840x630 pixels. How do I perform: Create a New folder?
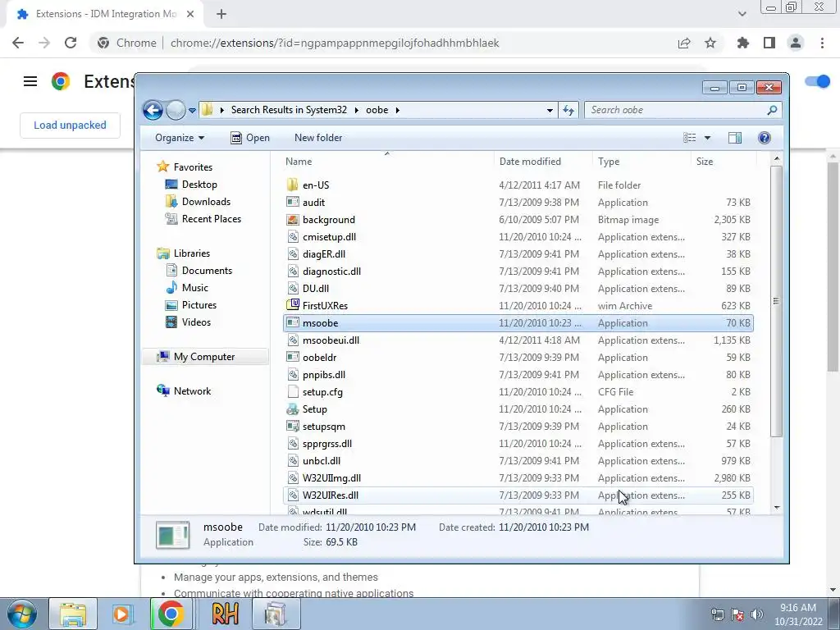click(x=318, y=138)
